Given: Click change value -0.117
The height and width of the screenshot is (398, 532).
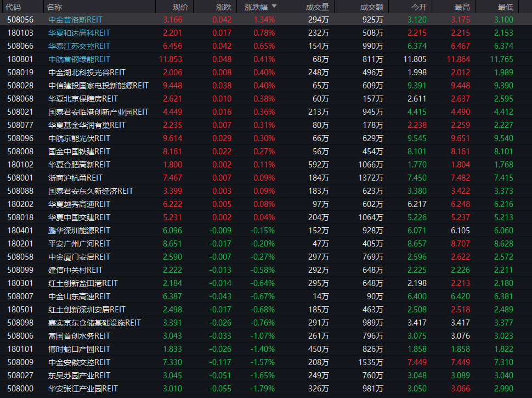Looking at the screenshot, I should tap(220, 362).
